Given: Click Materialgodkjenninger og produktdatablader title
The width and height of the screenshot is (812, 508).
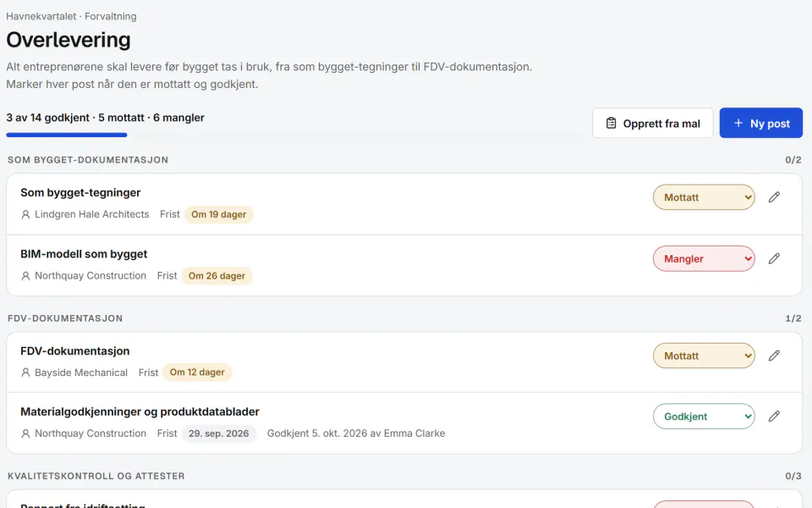Looking at the screenshot, I should click(140, 411).
